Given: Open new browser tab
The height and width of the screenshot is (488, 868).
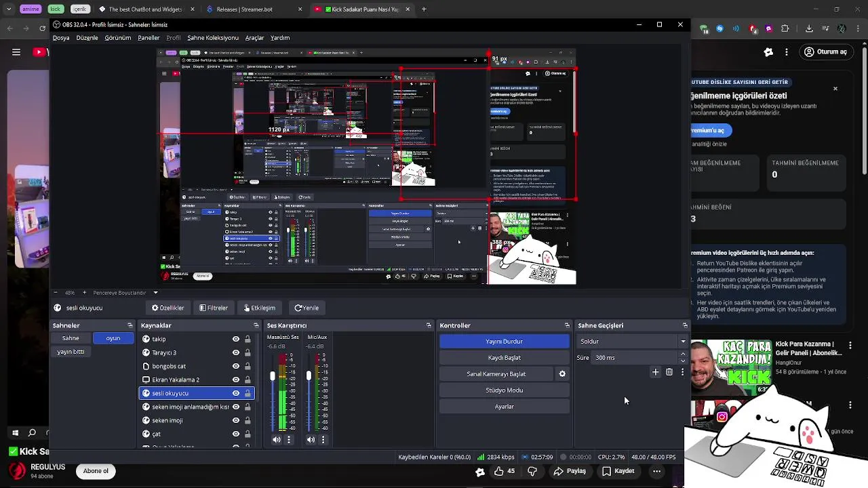Looking at the screenshot, I should (x=424, y=9).
